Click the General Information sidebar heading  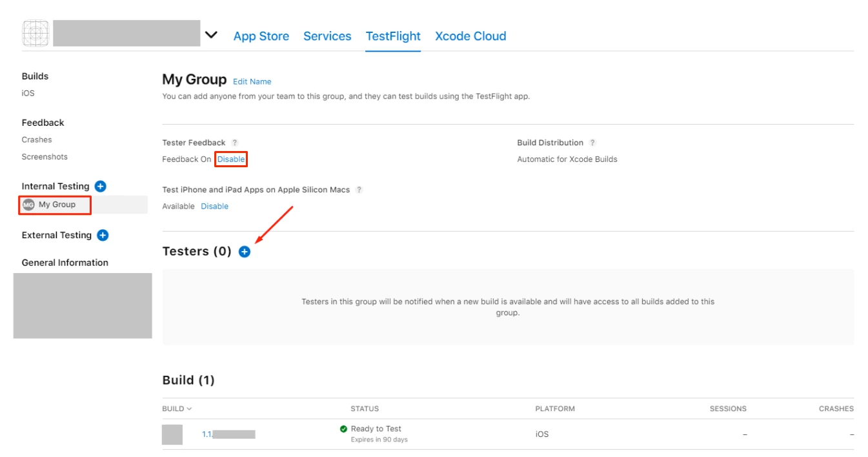65,263
